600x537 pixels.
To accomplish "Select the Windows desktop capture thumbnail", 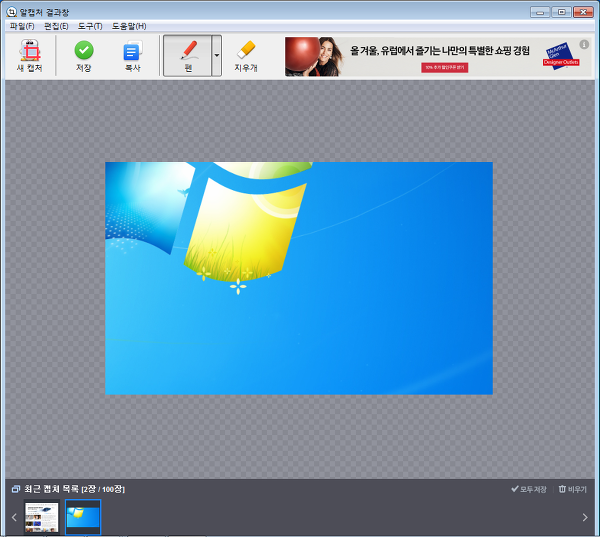I will pyautogui.click(x=83, y=517).
